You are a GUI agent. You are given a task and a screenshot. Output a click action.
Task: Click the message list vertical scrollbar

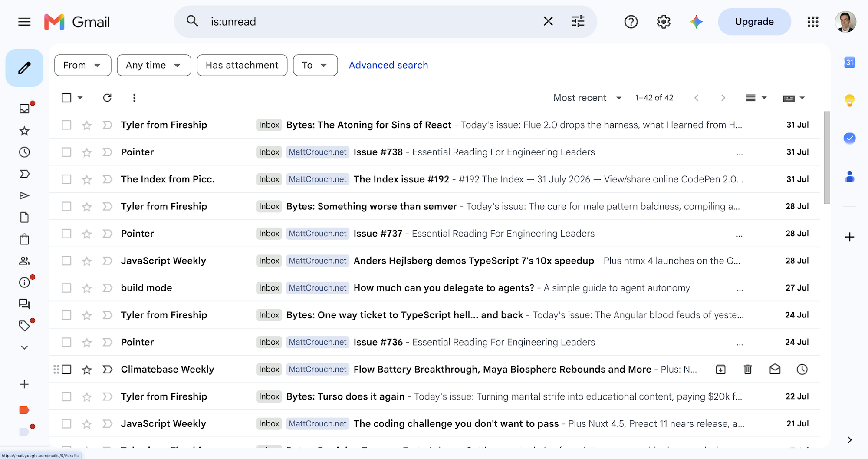click(x=827, y=157)
